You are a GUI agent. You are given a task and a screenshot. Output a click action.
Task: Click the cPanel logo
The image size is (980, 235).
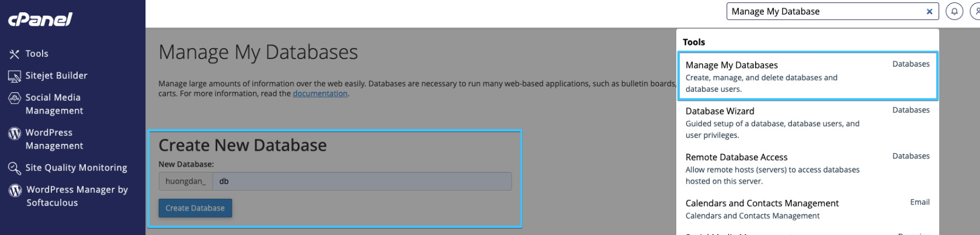40,19
